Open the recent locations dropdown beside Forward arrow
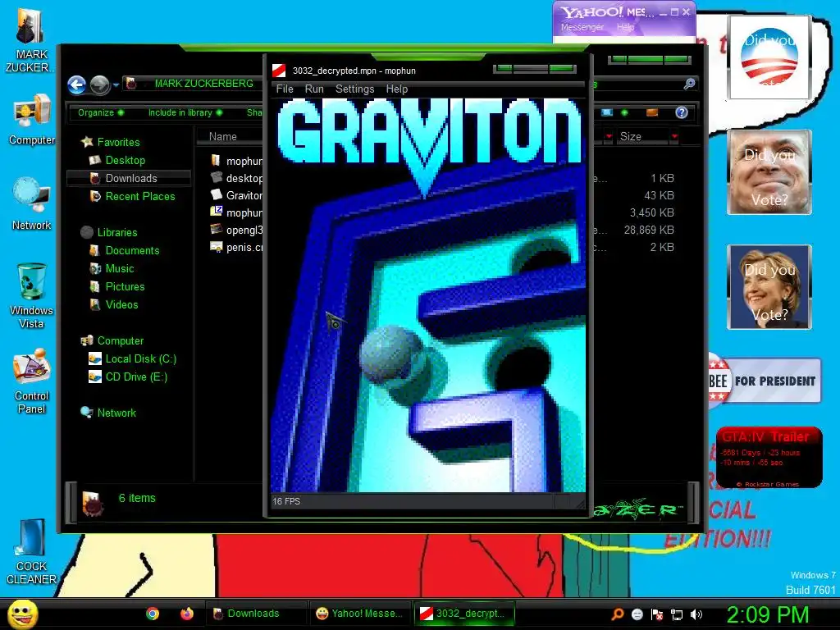This screenshot has height=630, width=840. coord(116,84)
